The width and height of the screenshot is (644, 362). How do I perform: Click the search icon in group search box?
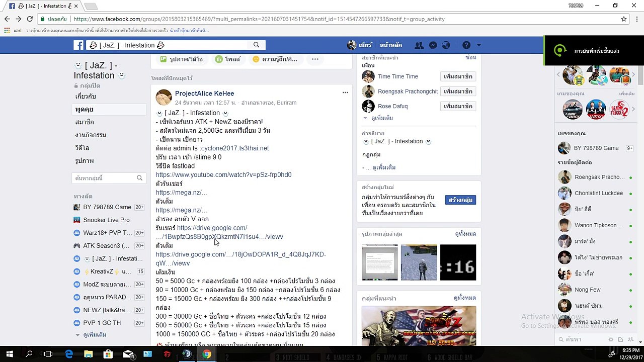139,178
